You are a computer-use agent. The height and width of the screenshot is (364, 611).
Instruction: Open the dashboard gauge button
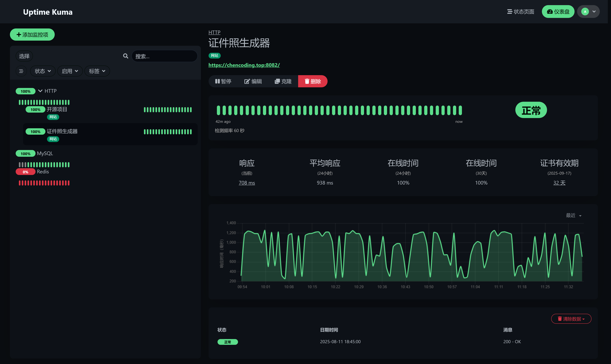point(558,12)
